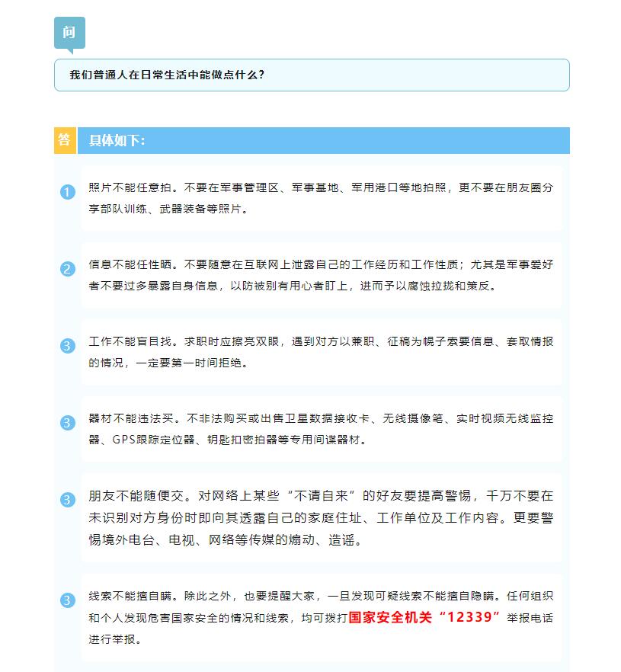Click the sentence starting 信息不能任性晒
The image size is (621, 672).
click(x=130, y=264)
